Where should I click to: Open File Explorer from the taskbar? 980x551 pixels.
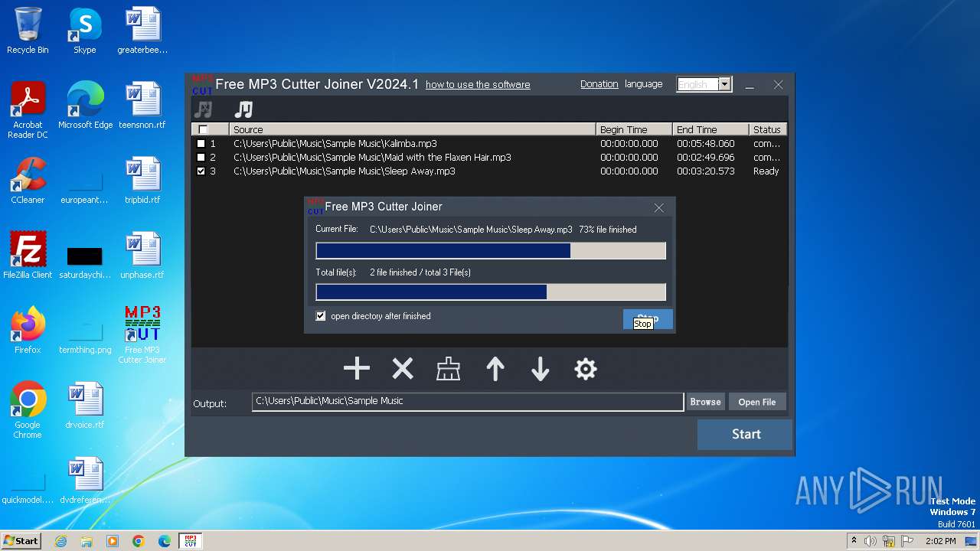[x=87, y=541]
